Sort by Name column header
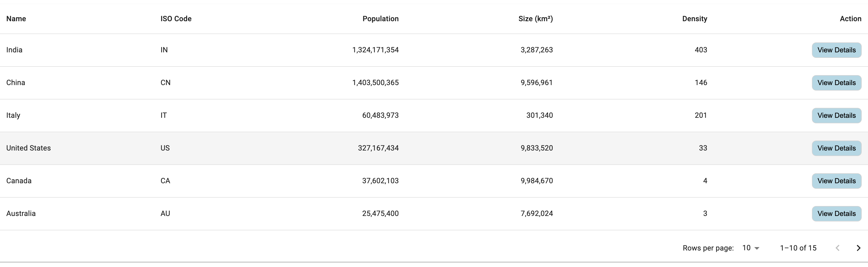Image resolution: width=868 pixels, height=267 pixels. [x=16, y=19]
